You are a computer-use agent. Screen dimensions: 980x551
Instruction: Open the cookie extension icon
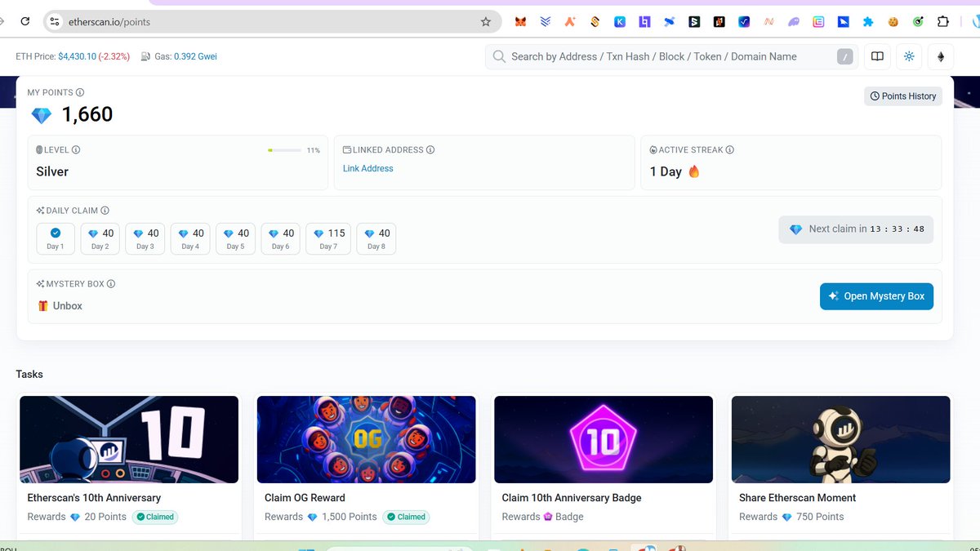pos(893,22)
